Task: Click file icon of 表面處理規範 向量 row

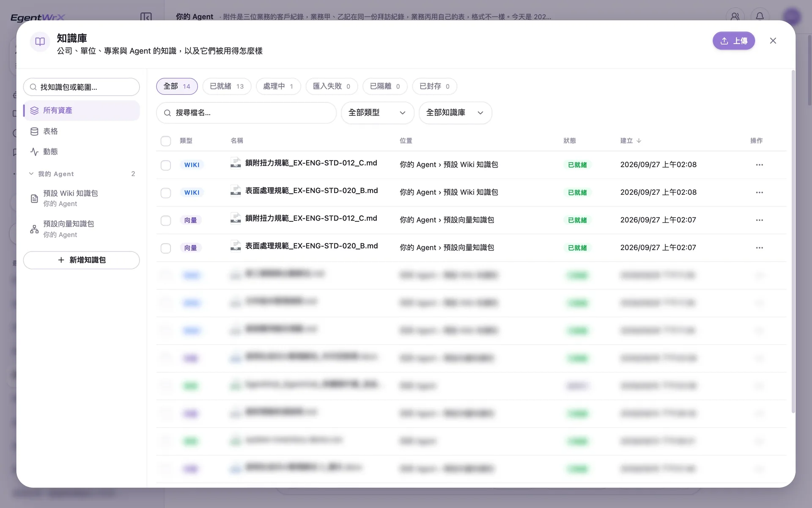Action: tap(236, 246)
